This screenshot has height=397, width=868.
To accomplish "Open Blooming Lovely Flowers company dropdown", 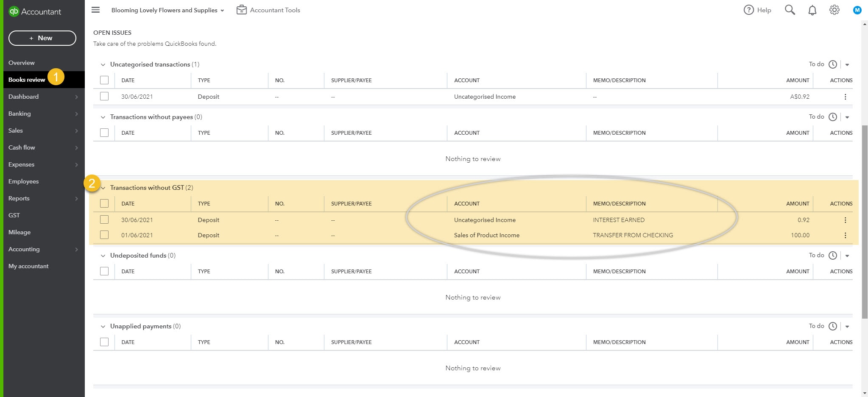I will point(167,10).
